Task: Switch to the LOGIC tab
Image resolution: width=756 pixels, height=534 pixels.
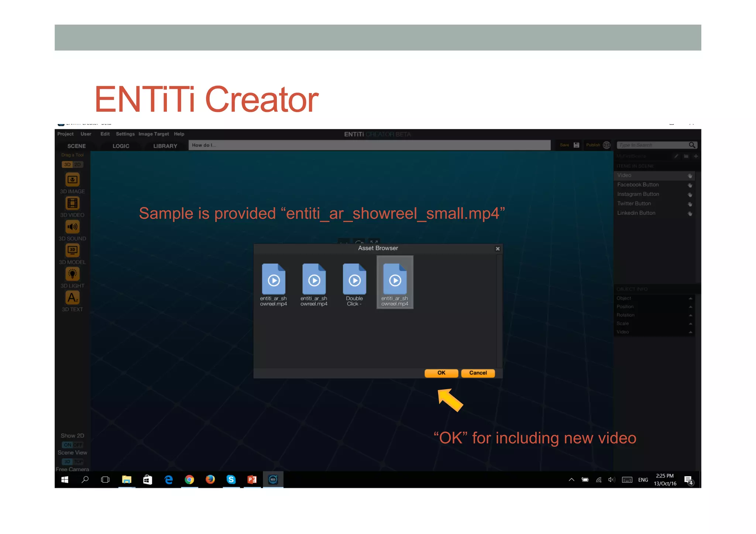Action: point(121,146)
